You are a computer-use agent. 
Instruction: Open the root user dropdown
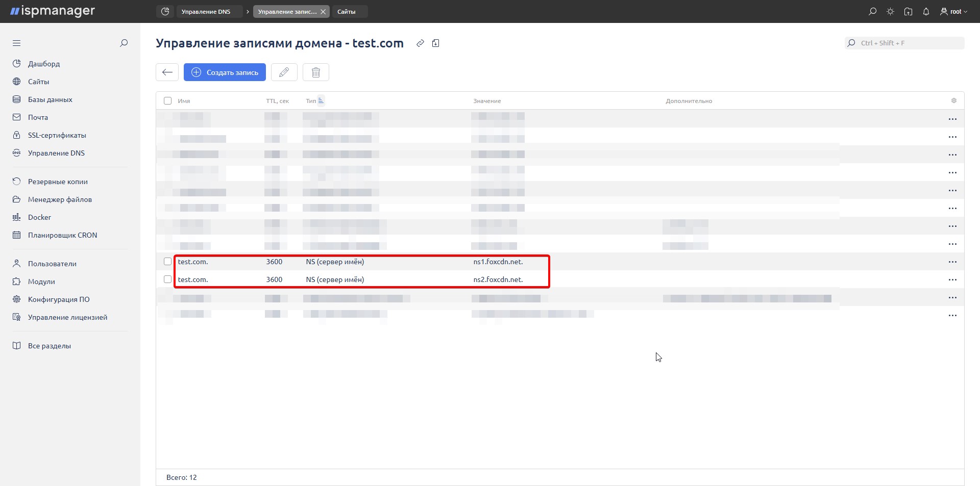[x=953, y=11]
